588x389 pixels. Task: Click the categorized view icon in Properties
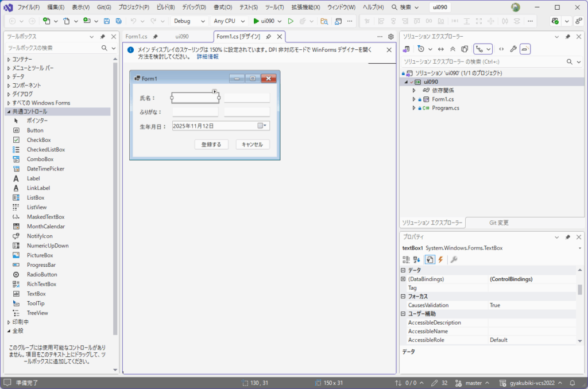407,260
